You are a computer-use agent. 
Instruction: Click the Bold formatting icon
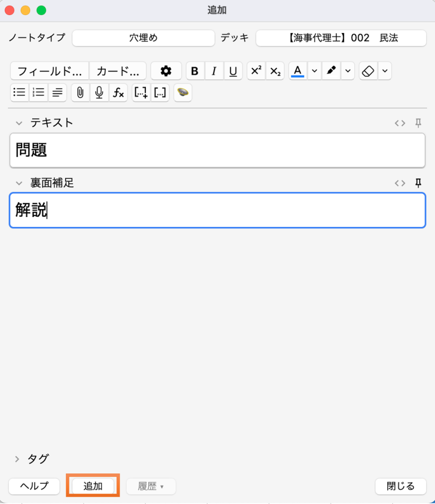point(195,71)
